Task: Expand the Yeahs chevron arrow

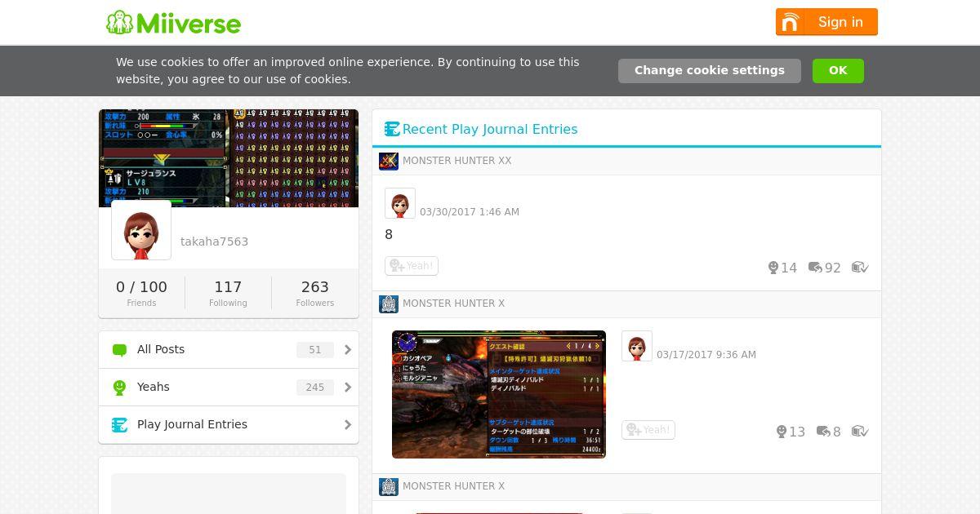Action: coord(348,388)
